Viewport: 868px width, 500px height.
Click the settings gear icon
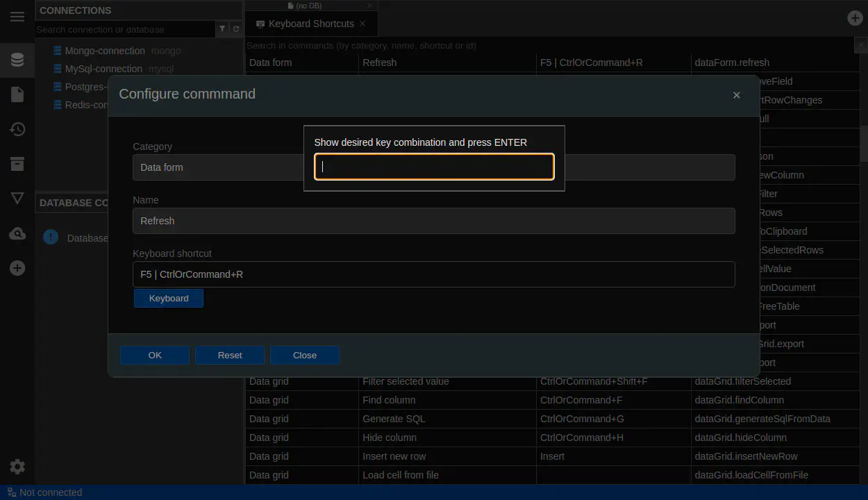17,467
